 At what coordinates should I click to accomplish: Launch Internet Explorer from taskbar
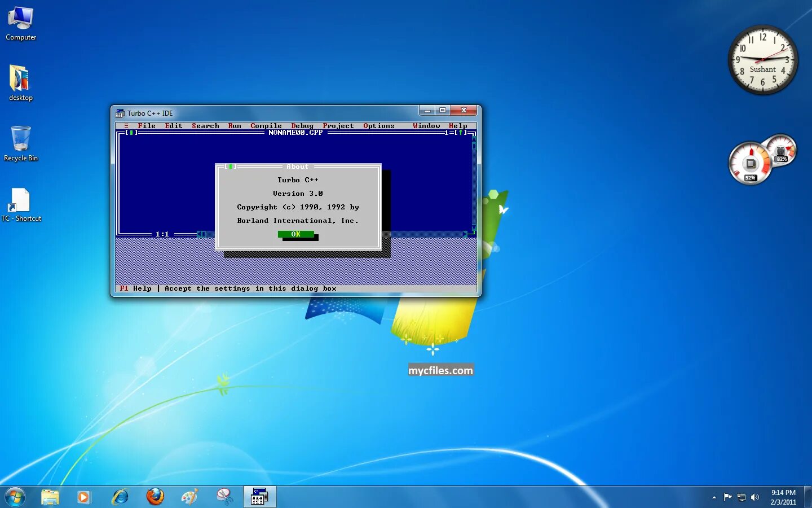pos(120,497)
